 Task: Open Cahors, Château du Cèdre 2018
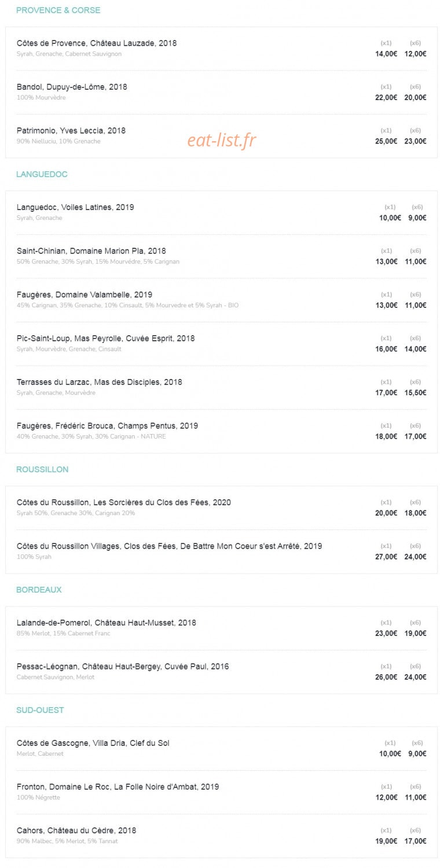76,830
